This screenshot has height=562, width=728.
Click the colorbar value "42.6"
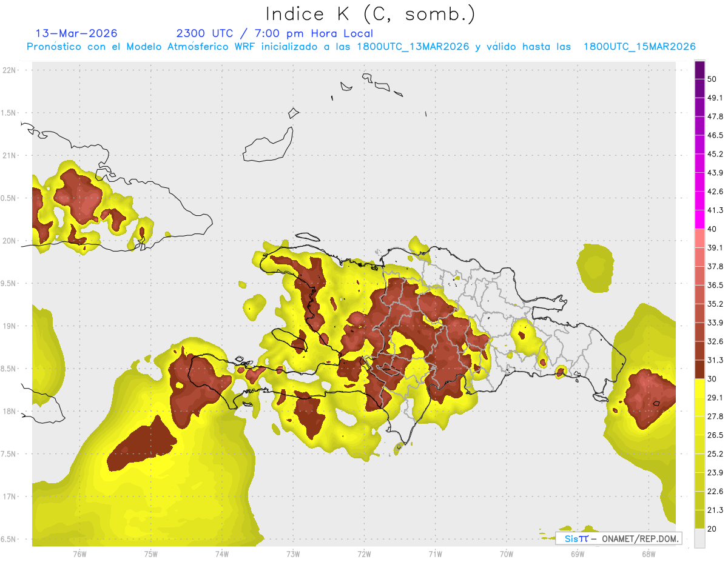coord(715,192)
